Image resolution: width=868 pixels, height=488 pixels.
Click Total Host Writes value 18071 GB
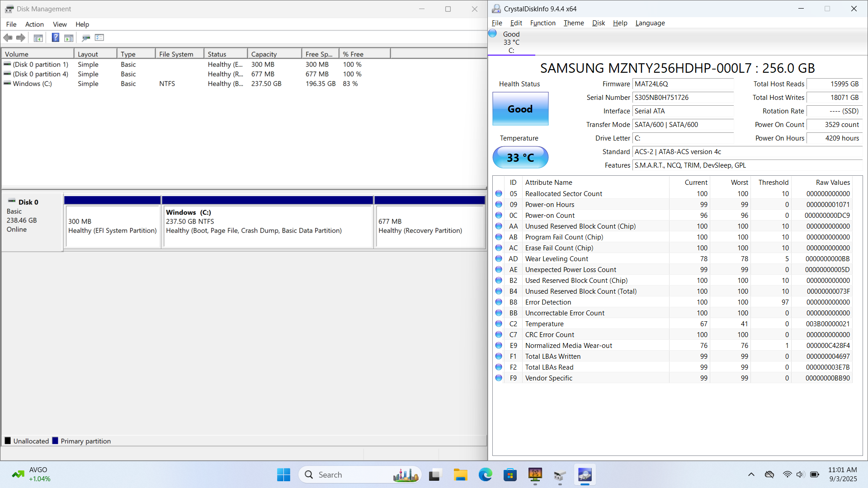click(834, 98)
